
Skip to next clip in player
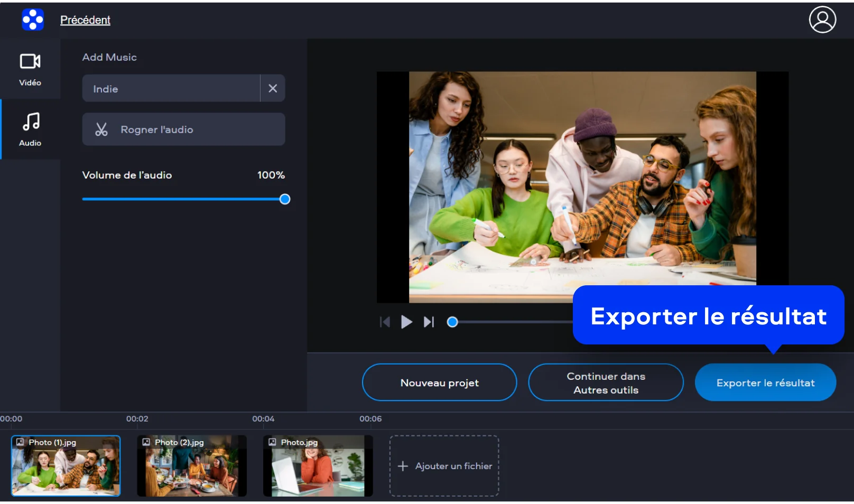pyautogui.click(x=429, y=322)
